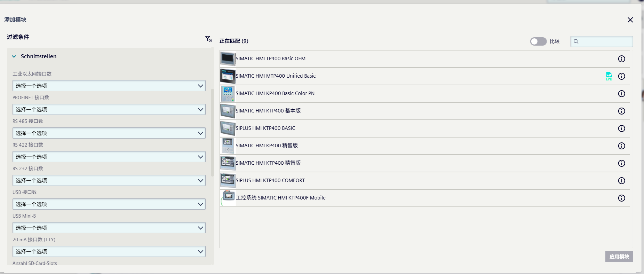Open info for SIMATIC HMI TP400 Basic OEM
Viewport: 644px width, 274px height.
point(621,59)
